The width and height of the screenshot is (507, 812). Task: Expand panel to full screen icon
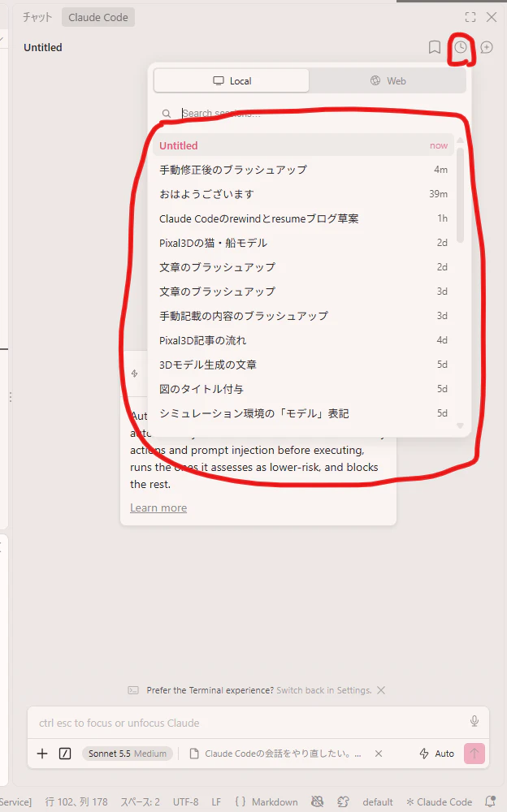470,17
